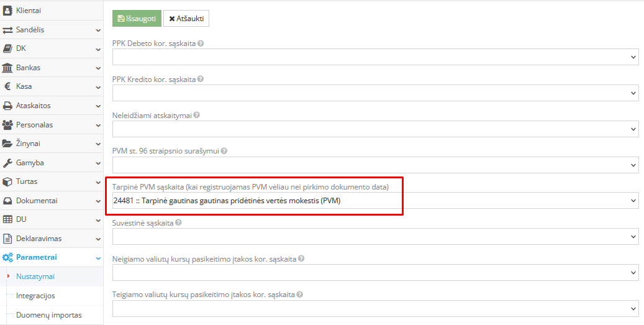Open PPK Debeto kor. sąskaita dropdown
The image size is (644, 325).
click(375, 57)
